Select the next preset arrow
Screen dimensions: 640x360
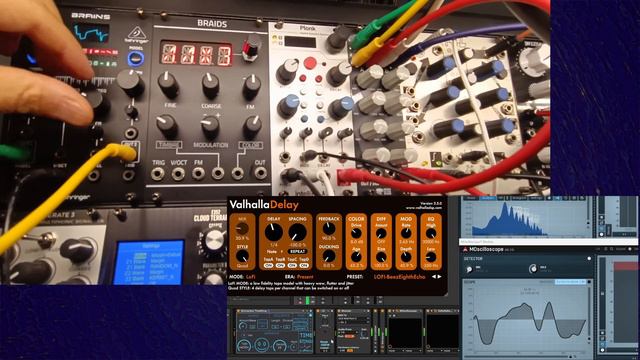click(x=439, y=277)
